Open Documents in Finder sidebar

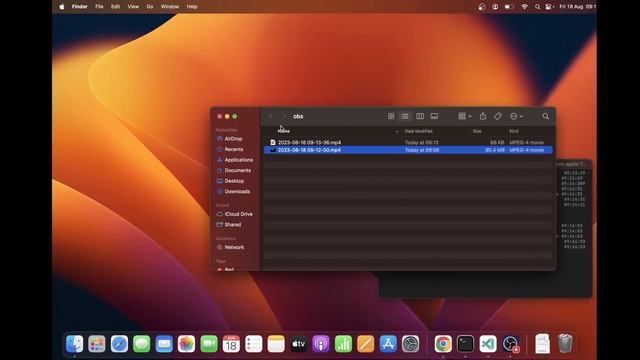tap(233, 171)
